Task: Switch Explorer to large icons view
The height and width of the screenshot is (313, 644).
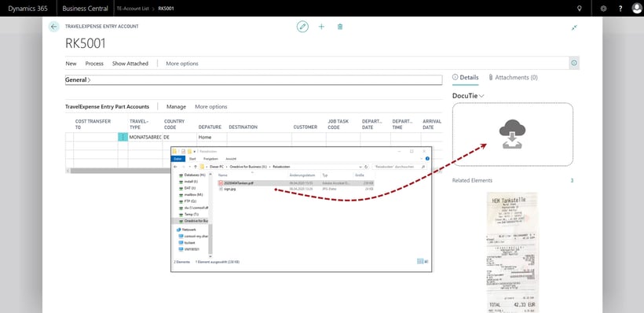Action: click(x=426, y=261)
